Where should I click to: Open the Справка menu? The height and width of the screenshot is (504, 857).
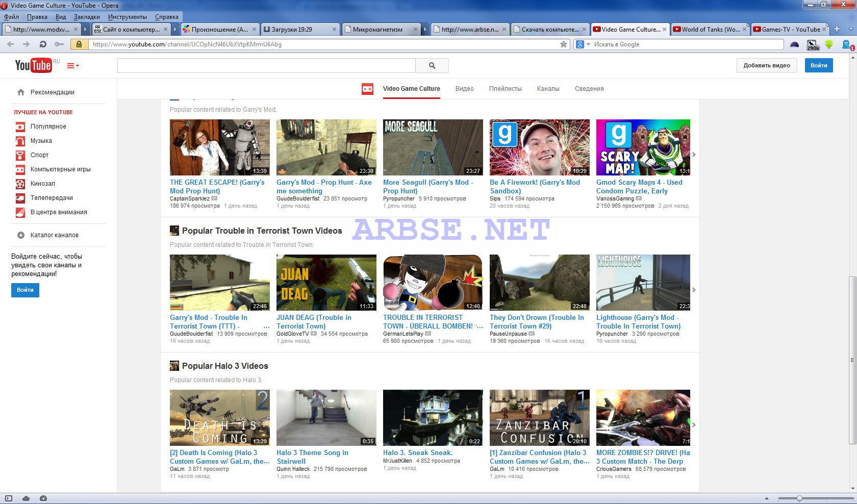click(167, 17)
